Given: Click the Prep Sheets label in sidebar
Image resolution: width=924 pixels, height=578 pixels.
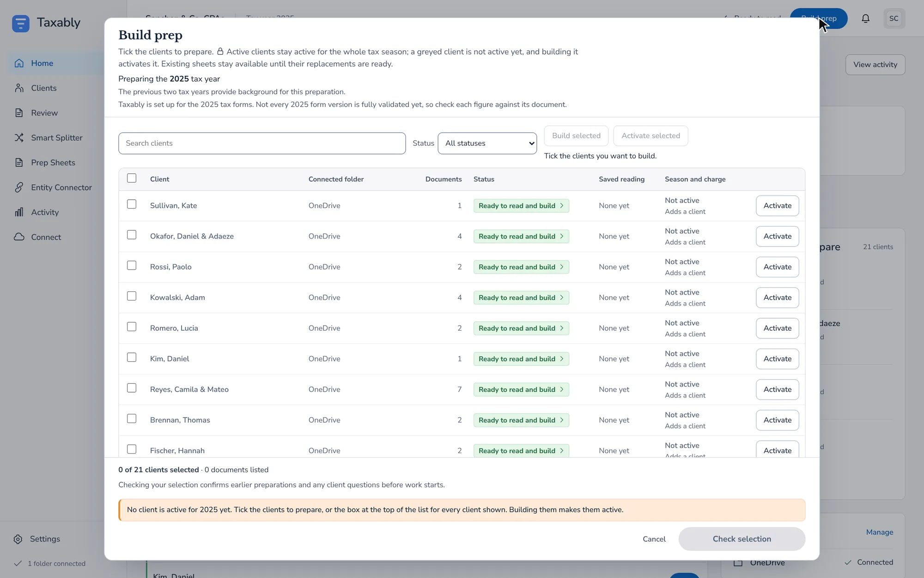Looking at the screenshot, I should tap(53, 163).
